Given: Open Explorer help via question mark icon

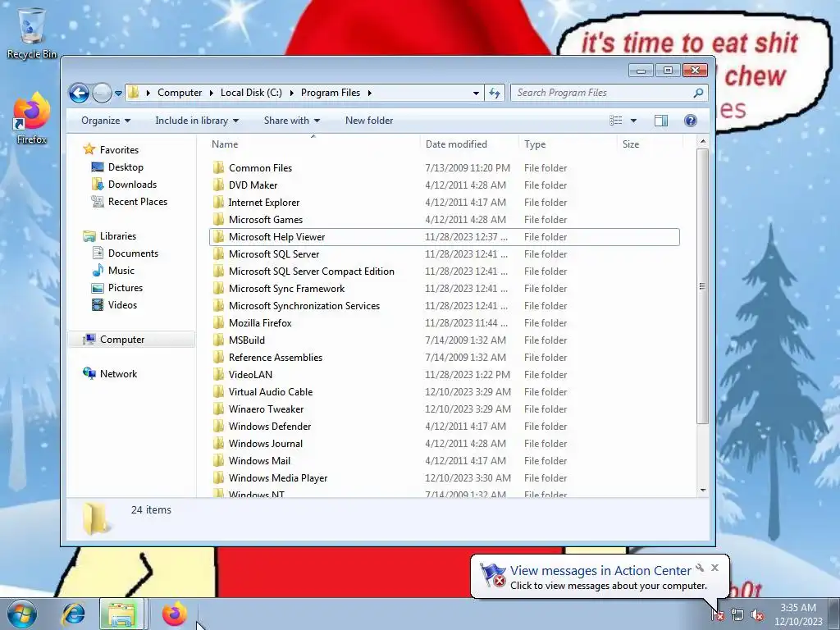Looking at the screenshot, I should [x=691, y=121].
